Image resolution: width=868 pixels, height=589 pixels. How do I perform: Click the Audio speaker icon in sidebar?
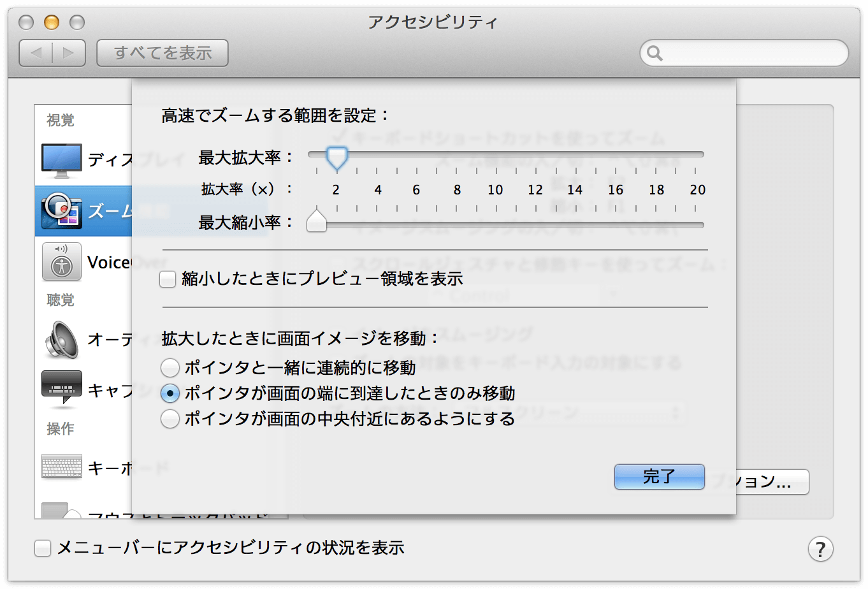pos(62,339)
